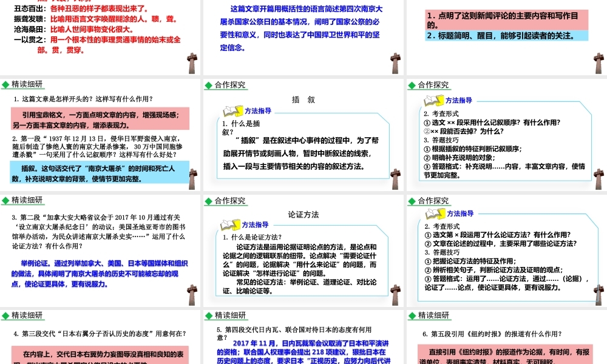This screenshot has height=364, width=607.
Task: Click the pink box starting 直接引用《纽约时报》的报道作为论据
Action: pyautogui.click(x=505, y=354)
